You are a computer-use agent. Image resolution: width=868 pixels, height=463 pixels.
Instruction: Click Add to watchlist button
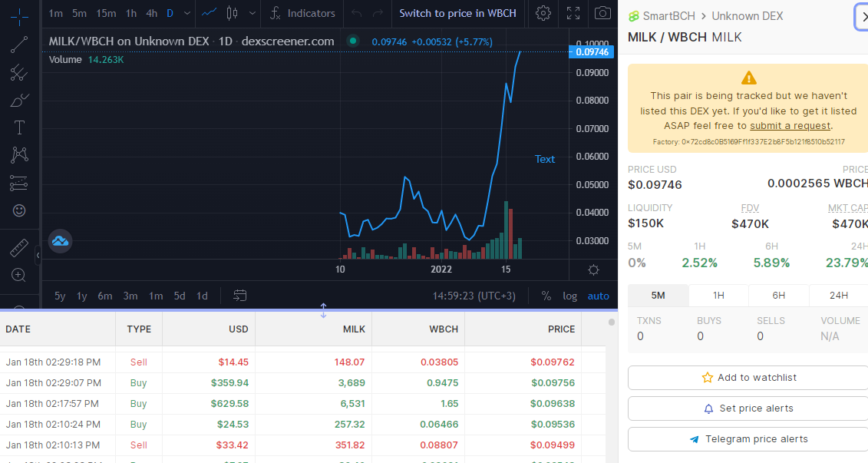point(748,378)
